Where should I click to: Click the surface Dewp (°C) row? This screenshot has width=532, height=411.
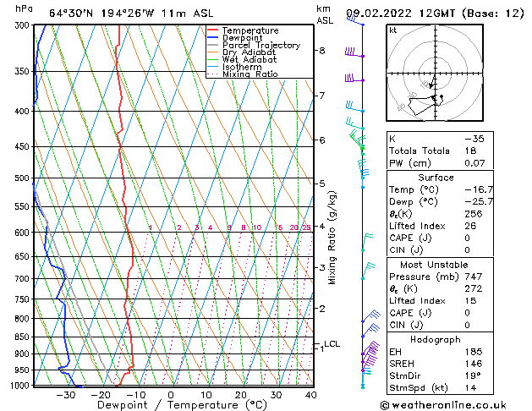441,202
